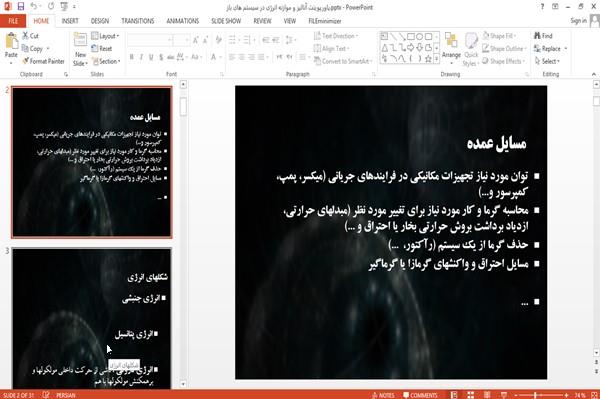600x399 pixels.
Task: Open Reading view from status bar
Action: [487, 395]
